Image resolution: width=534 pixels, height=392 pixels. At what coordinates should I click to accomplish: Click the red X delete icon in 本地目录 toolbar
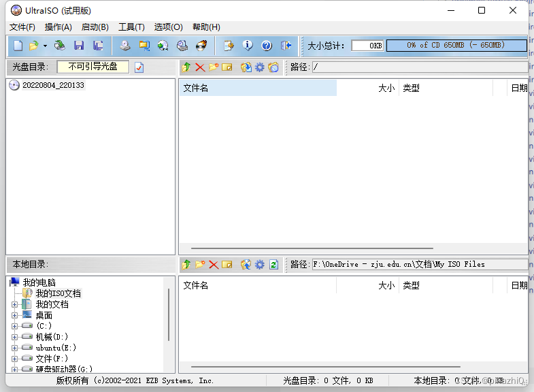click(x=214, y=265)
